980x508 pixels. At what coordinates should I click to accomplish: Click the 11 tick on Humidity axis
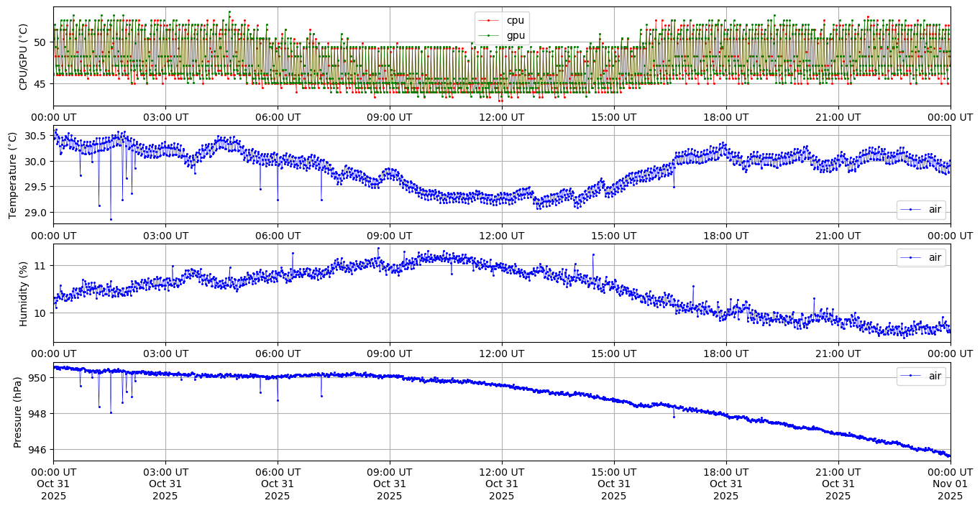pos(41,266)
